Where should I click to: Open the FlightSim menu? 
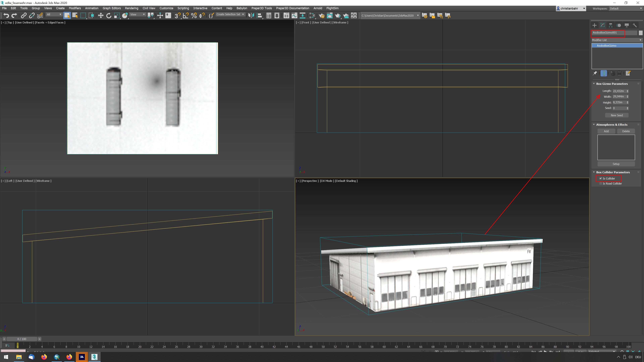pos(332,8)
